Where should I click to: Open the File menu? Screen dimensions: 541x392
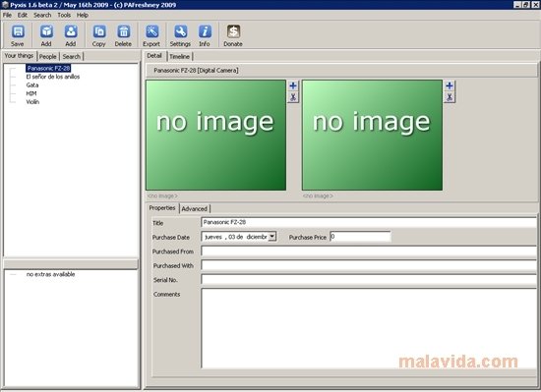[7, 15]
